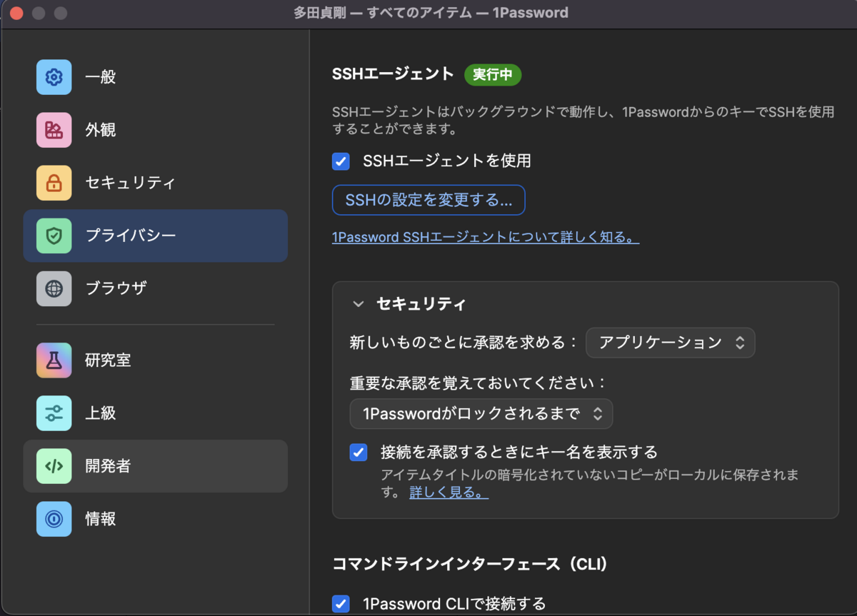The image size is (857, 616).
Task: Select 開発者 in the sidebar
Action: [x=155, y=466]
